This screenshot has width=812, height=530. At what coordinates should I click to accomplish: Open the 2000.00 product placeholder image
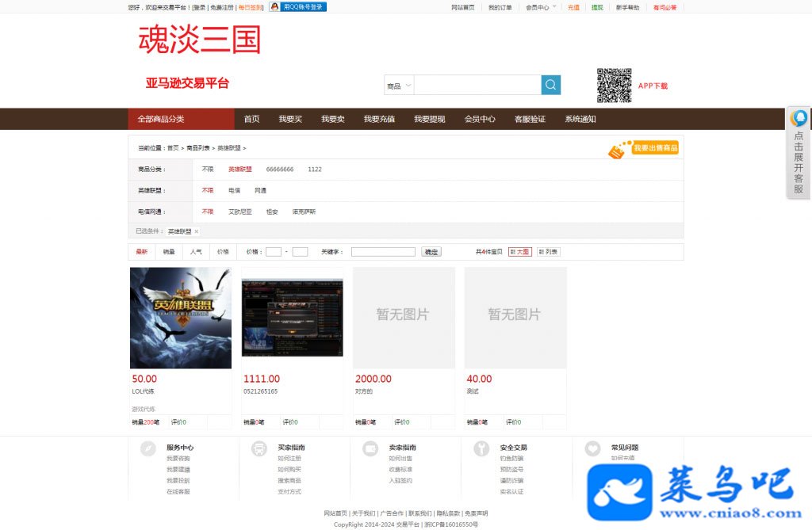coord(404,318)
